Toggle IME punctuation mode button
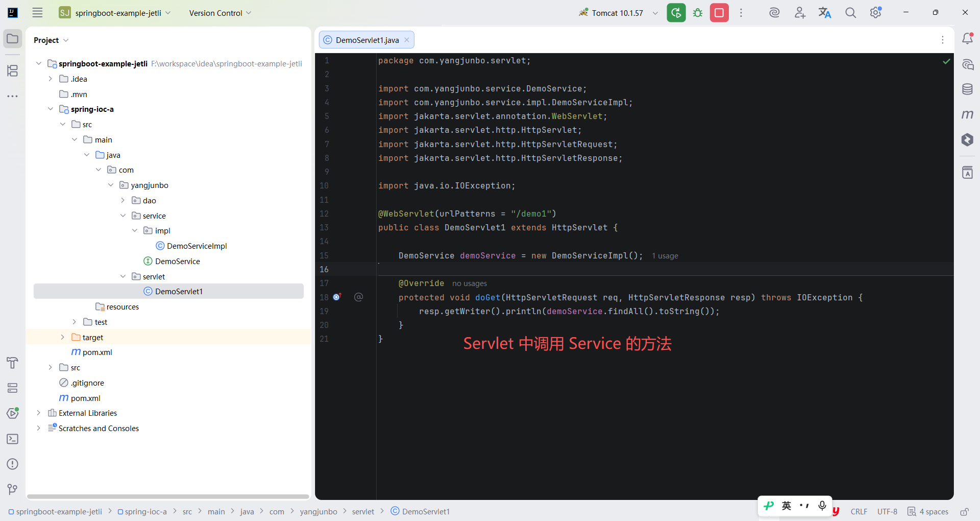This screenshot has width=980, height=521. click(x=804, y=506)
